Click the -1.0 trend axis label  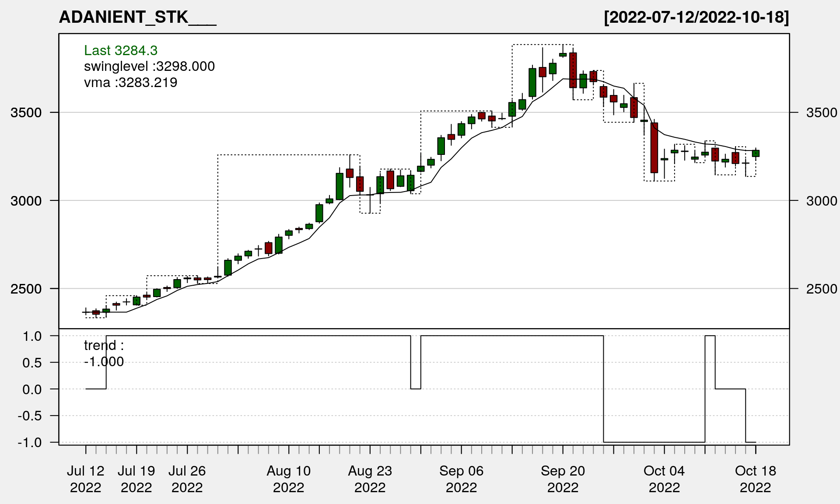coord(30,443)
